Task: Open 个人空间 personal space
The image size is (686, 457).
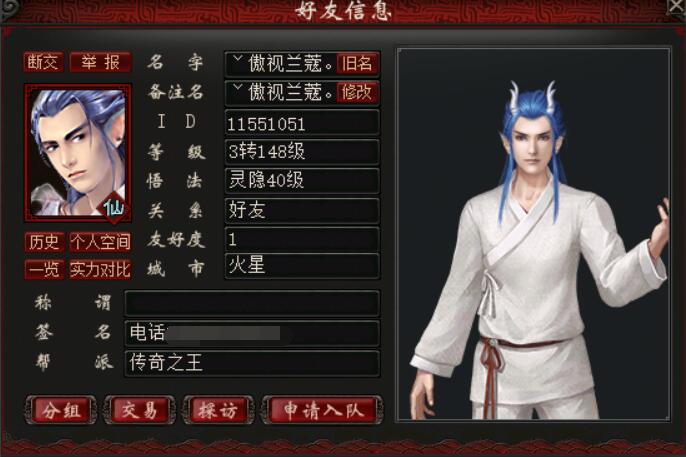Action: [101, 242]
